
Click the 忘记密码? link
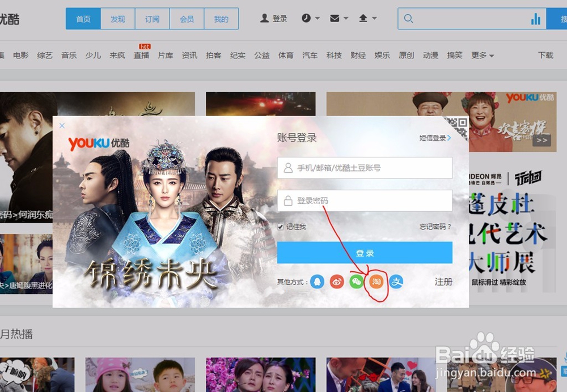(x=435, y=227)
